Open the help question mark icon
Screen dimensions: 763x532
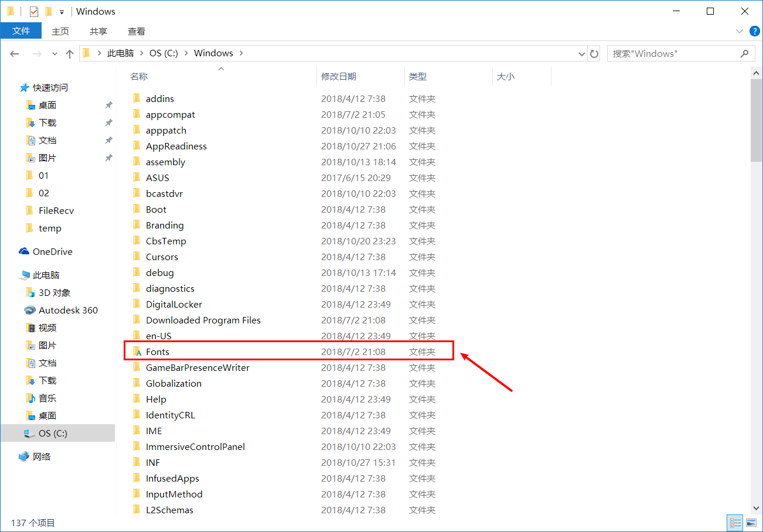coord(754,31)
